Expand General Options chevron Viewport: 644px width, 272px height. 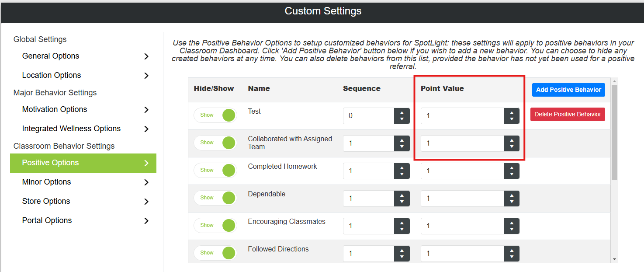point(146,56)
